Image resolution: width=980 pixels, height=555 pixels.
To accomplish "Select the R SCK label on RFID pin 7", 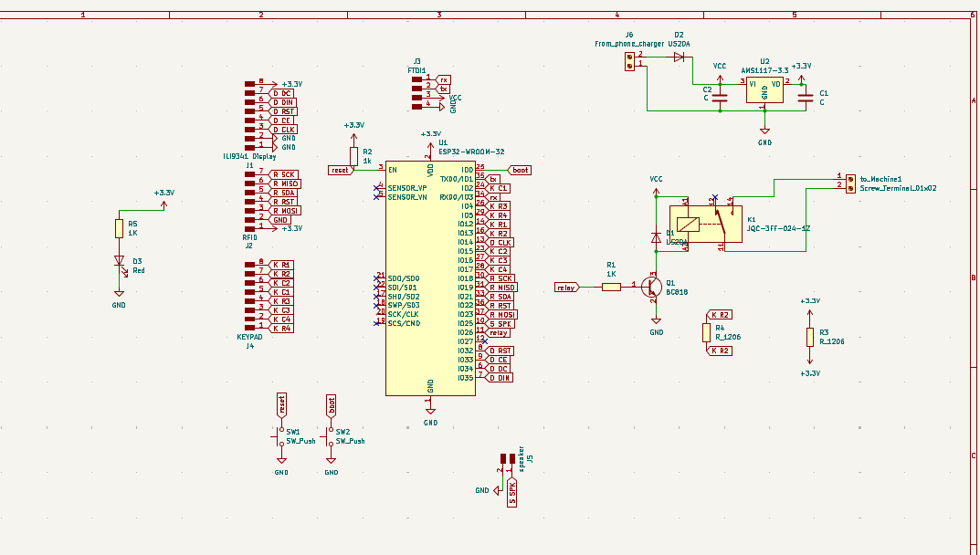I will pos(283,174).
